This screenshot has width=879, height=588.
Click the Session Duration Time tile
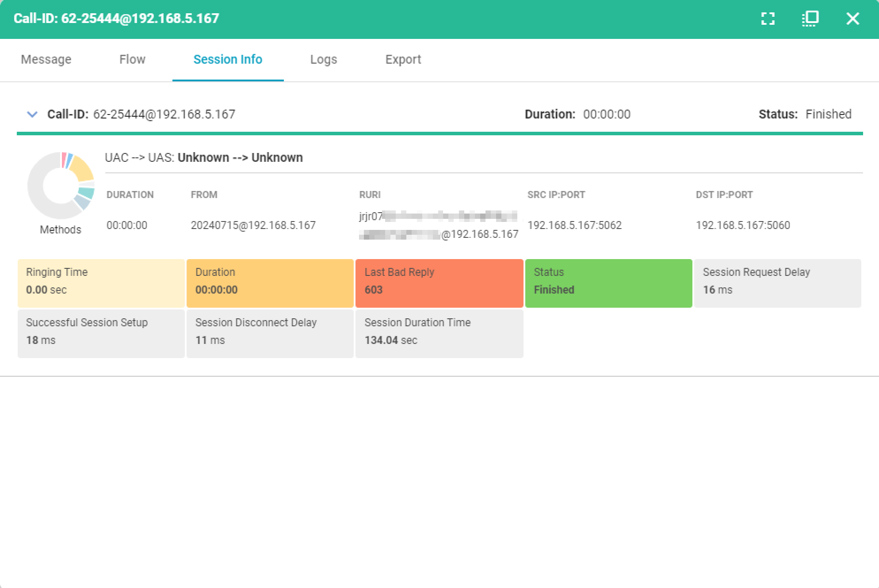(439, 333)
